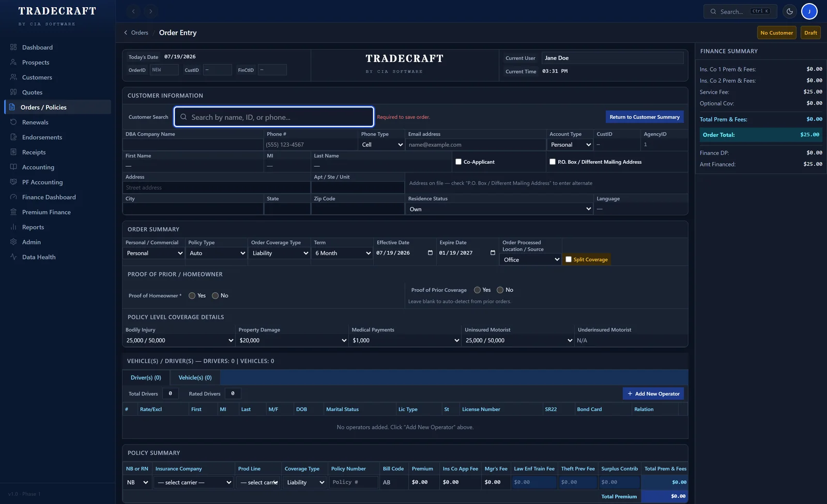Click the Phone number input field
The width and height of the screenshot is (827, 504).
coord(311,145)
